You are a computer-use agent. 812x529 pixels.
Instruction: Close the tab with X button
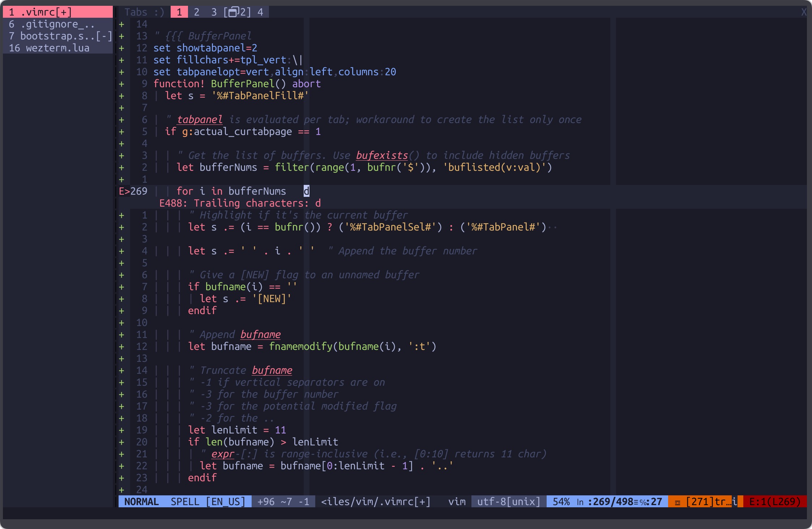pos(804,12)
